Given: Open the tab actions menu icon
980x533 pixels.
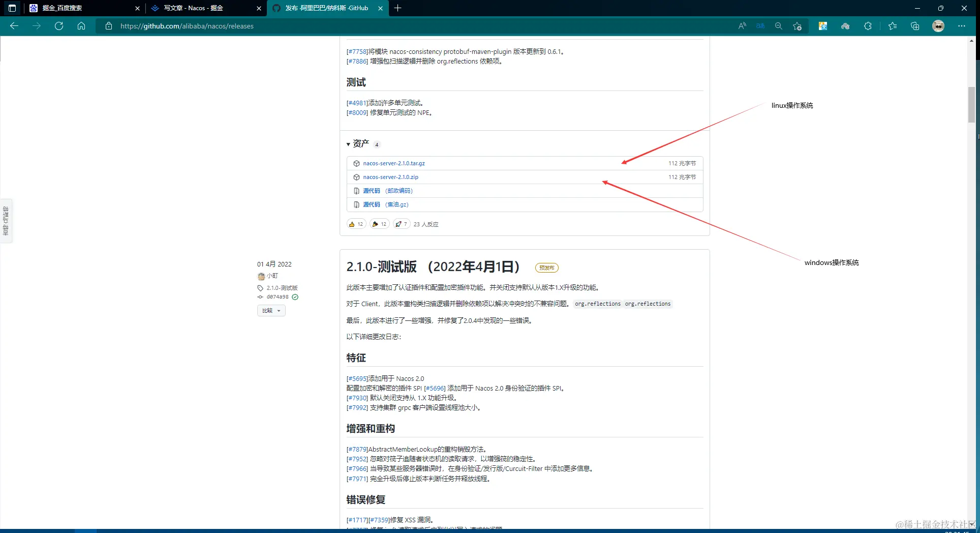Looking at the screenshot, I should point(12,8).
